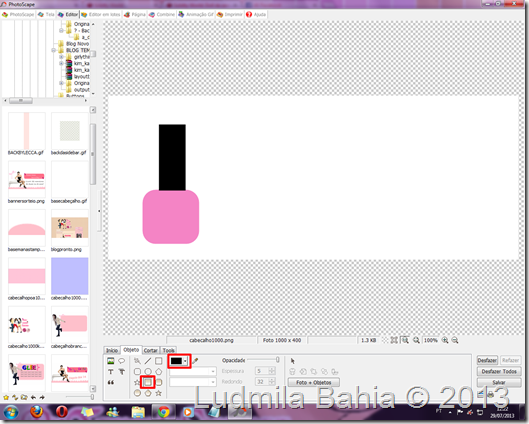
Task: Click the Foto + Objetos button
Action: point(314,383)
